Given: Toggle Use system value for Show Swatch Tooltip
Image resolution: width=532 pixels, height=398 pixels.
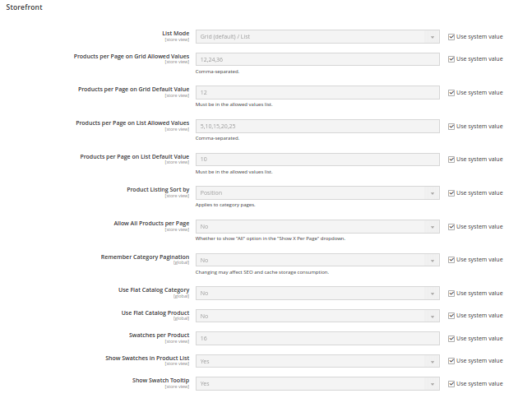Looking at the screenshot, I should pyautogui.click(x=451, y=384).
